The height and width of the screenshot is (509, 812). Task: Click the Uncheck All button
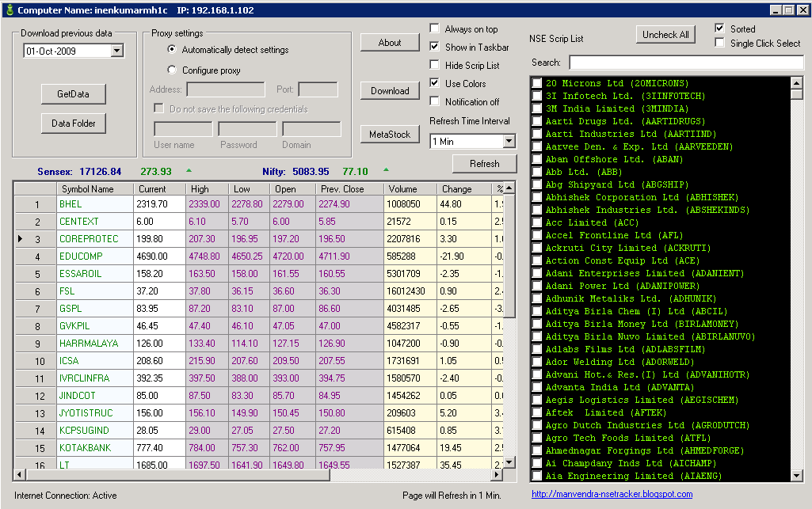coord(665,35)
